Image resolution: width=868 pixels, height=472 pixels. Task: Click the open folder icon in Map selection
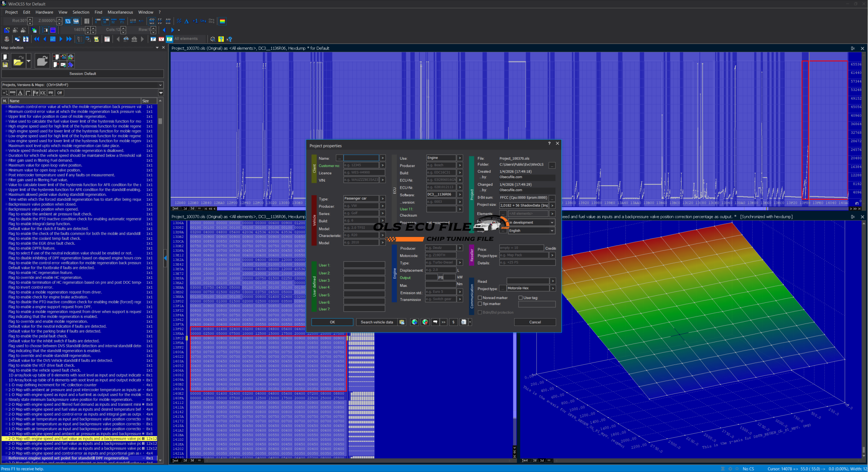click(18, 61)
